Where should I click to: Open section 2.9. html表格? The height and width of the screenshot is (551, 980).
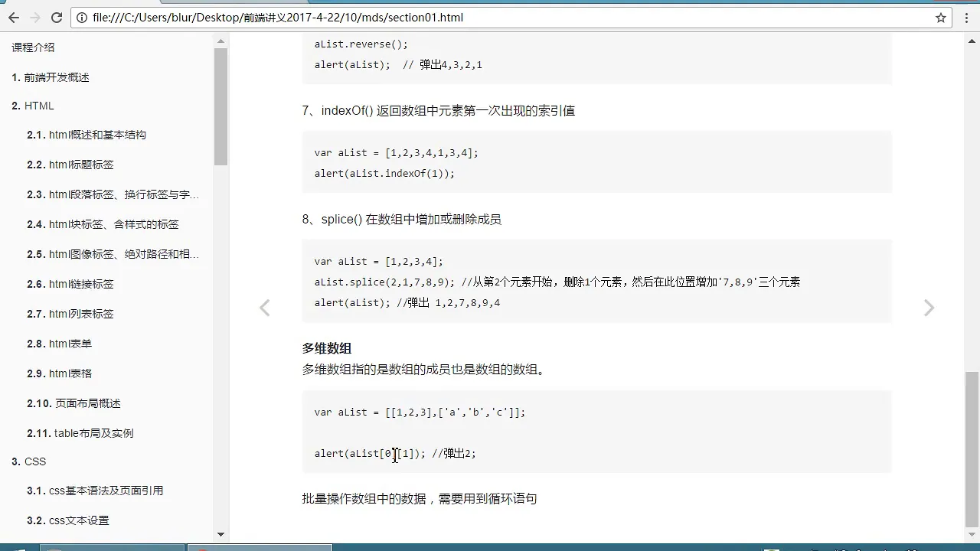tap(59, 373)
